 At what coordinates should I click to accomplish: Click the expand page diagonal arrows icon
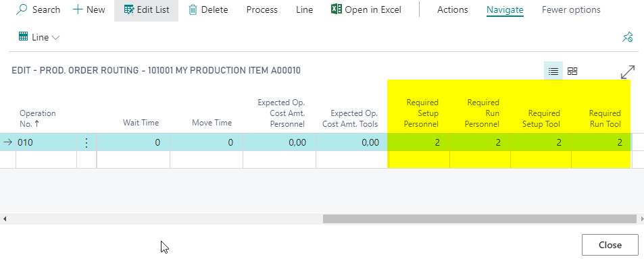[x=628, y=71]
